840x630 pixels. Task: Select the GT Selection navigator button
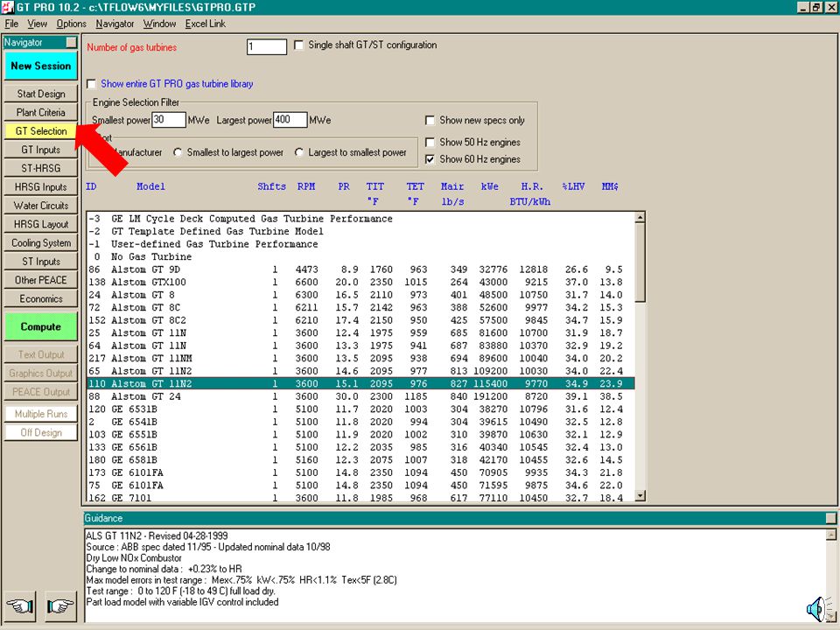41,131
